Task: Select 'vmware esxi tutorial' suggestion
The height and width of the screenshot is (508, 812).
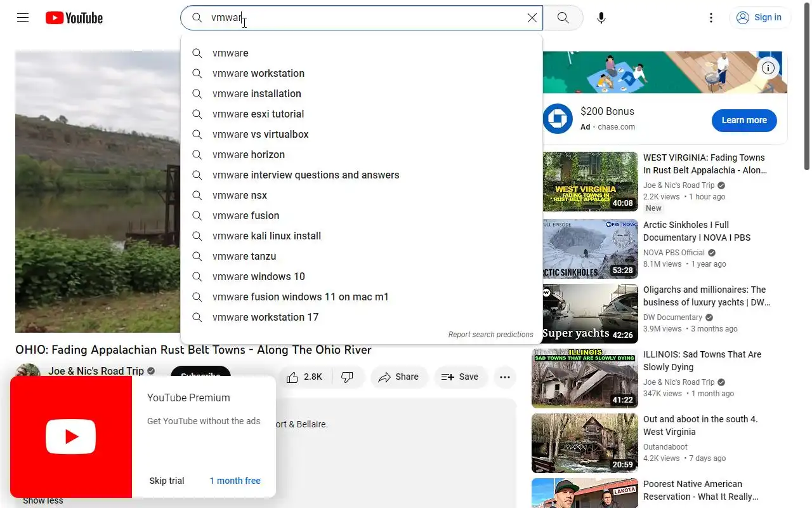Action: point(362,114)
